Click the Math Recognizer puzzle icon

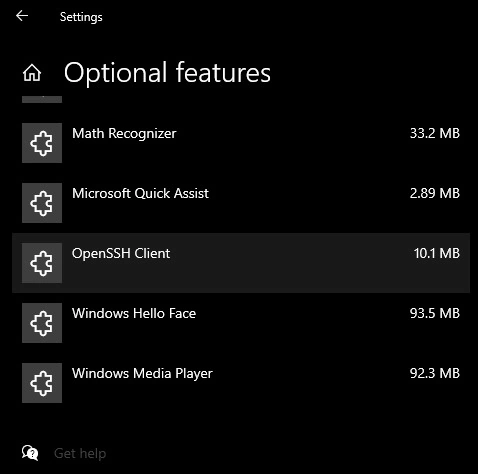(42, 143)
